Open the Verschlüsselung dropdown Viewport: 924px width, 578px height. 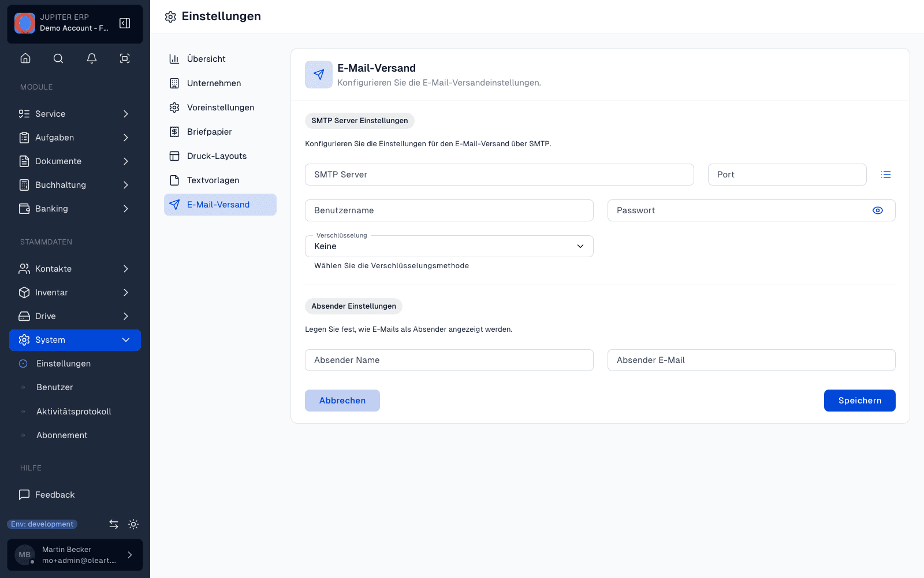449,246
